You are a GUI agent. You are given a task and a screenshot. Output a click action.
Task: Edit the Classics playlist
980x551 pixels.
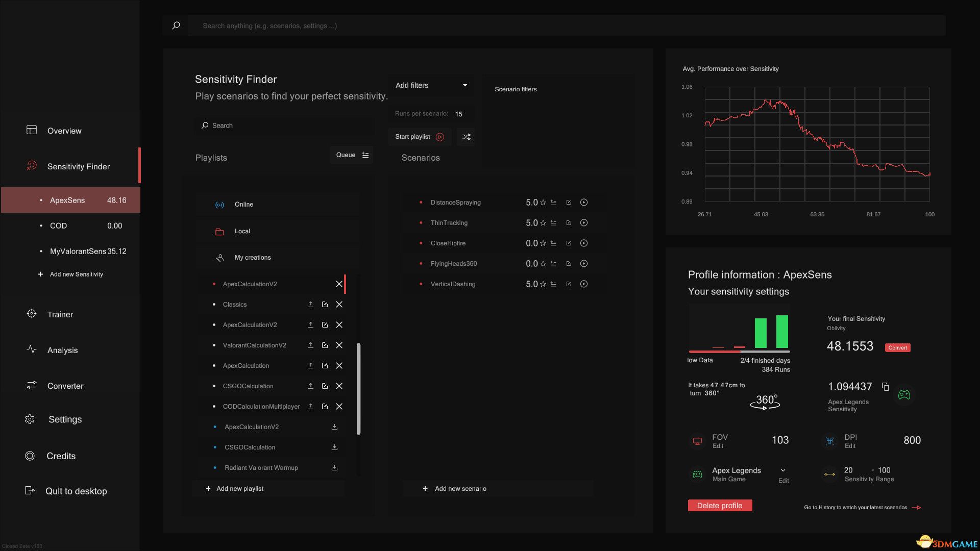(x=325, y=305)
